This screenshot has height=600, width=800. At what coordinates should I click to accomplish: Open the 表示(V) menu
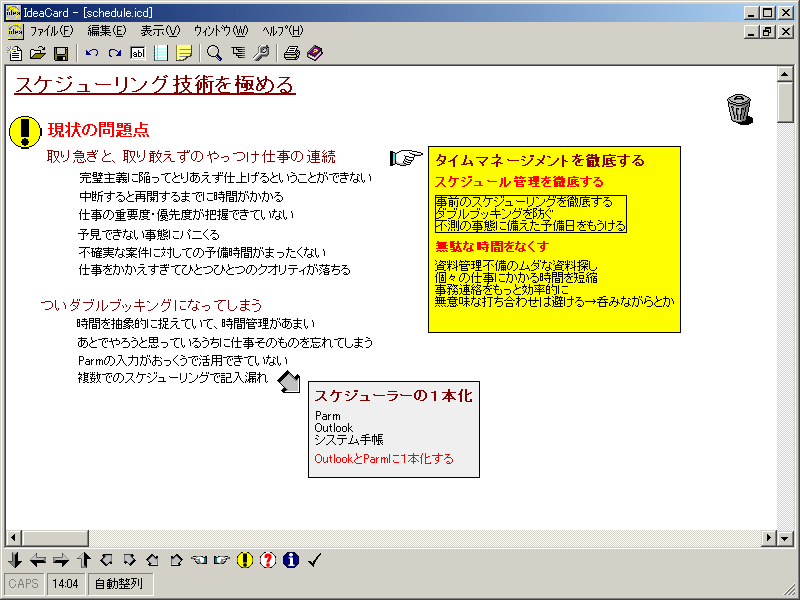(x=160, y=31)
